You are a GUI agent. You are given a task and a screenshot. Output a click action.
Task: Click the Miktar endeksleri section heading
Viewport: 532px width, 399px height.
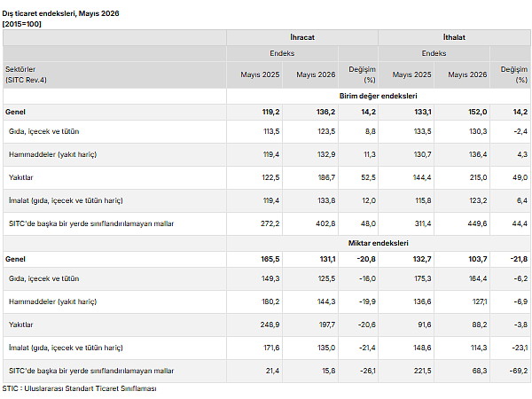(x=378, y=243)
